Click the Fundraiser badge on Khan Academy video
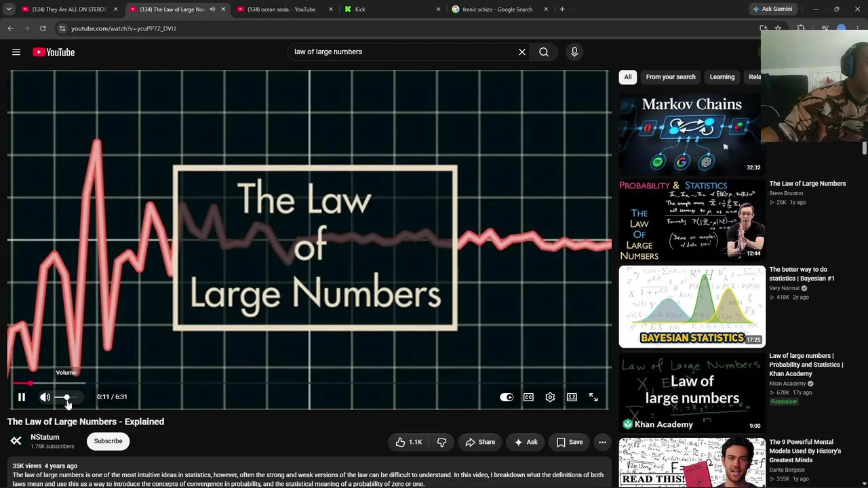The height and width of the screenshot is (488, 868). coord(784,402)
